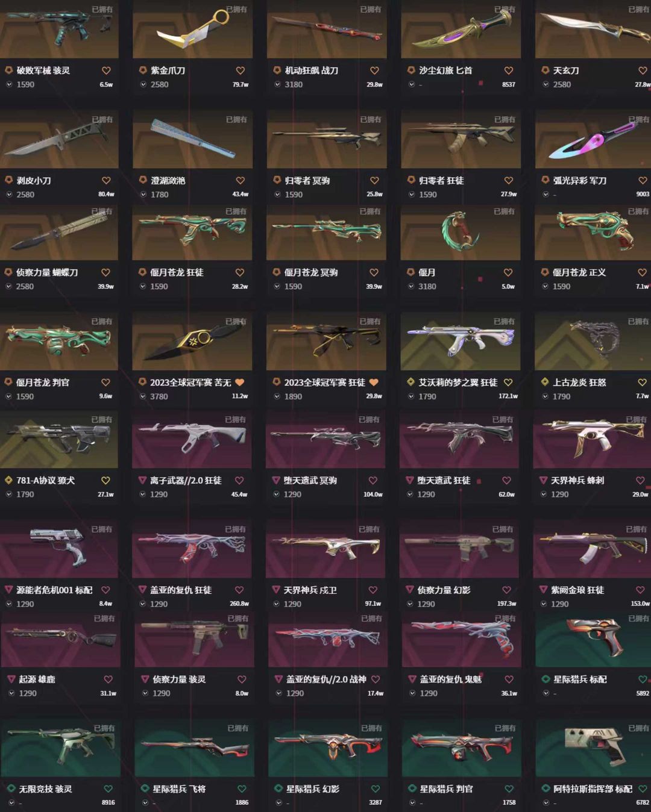Click the price coin icon under 机动狂飙 战刀
The width and height of the screenshot is (651, 812).
click(277, 84)
